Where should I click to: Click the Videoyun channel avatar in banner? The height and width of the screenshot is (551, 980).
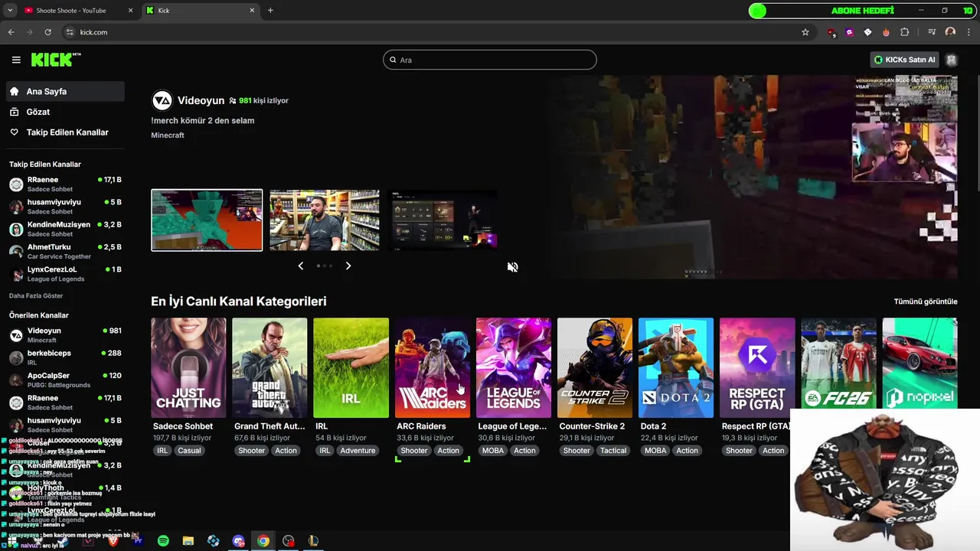162,100
